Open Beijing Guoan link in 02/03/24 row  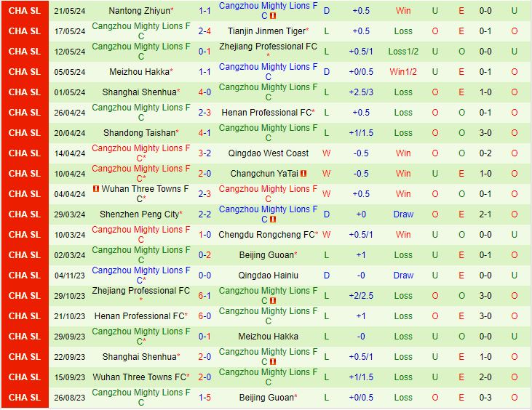point(266,255)
